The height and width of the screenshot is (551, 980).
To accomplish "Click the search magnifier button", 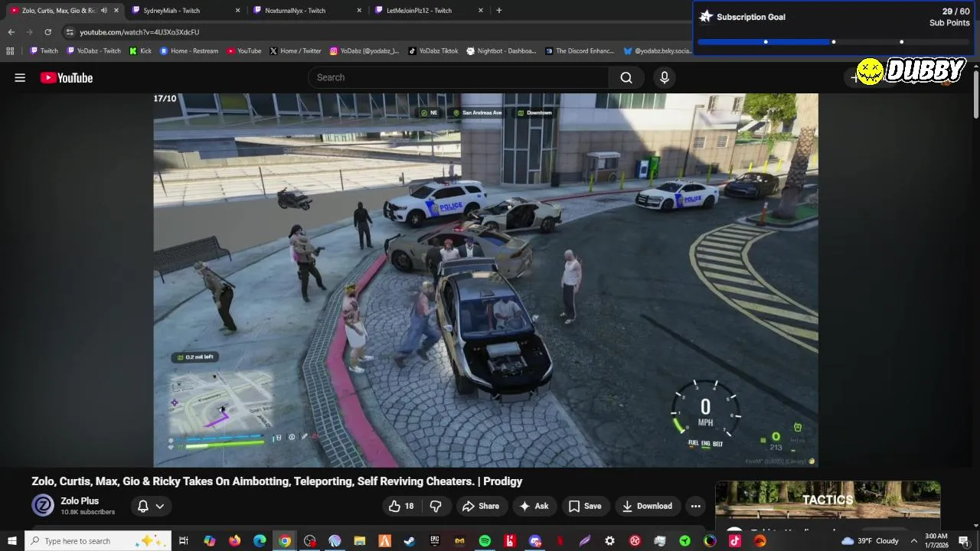I will (626, 77).
